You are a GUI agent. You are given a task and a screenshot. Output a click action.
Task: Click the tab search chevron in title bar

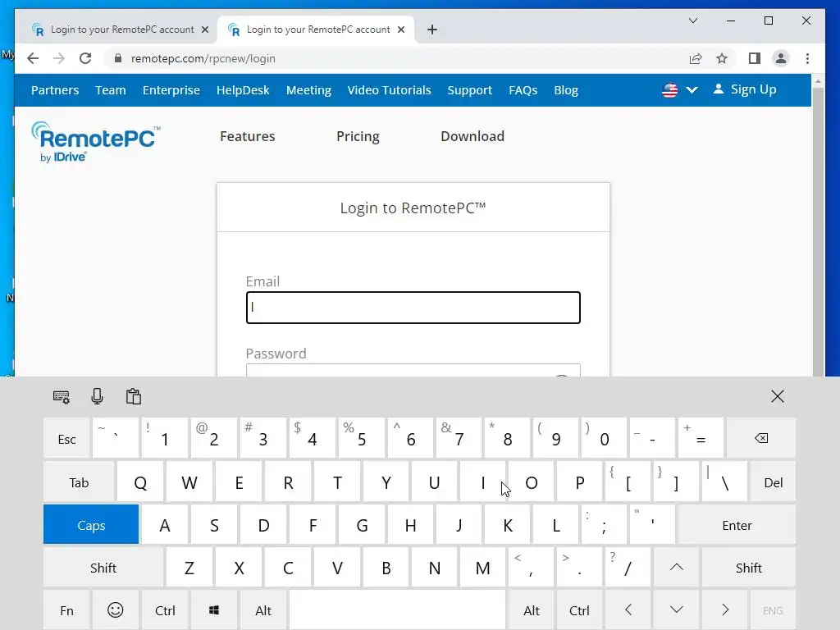click(x=692, y=21)
